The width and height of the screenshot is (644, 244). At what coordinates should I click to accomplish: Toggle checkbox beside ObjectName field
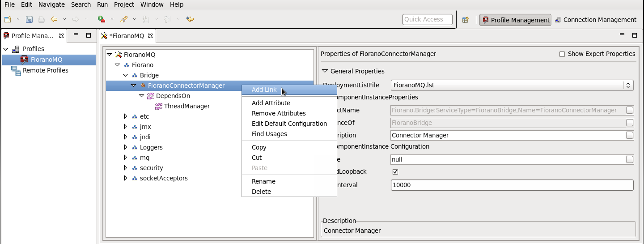pyautogui.click(x=629, y=110)
